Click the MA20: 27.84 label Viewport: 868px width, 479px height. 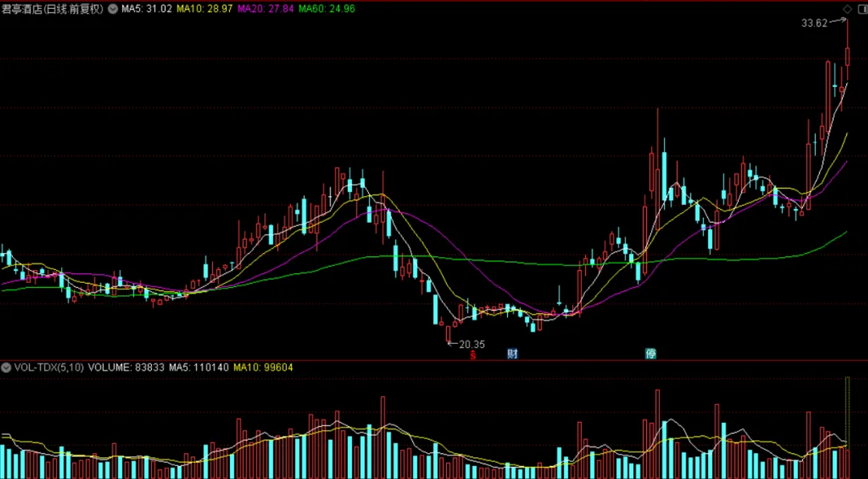(x=265, y=9)
